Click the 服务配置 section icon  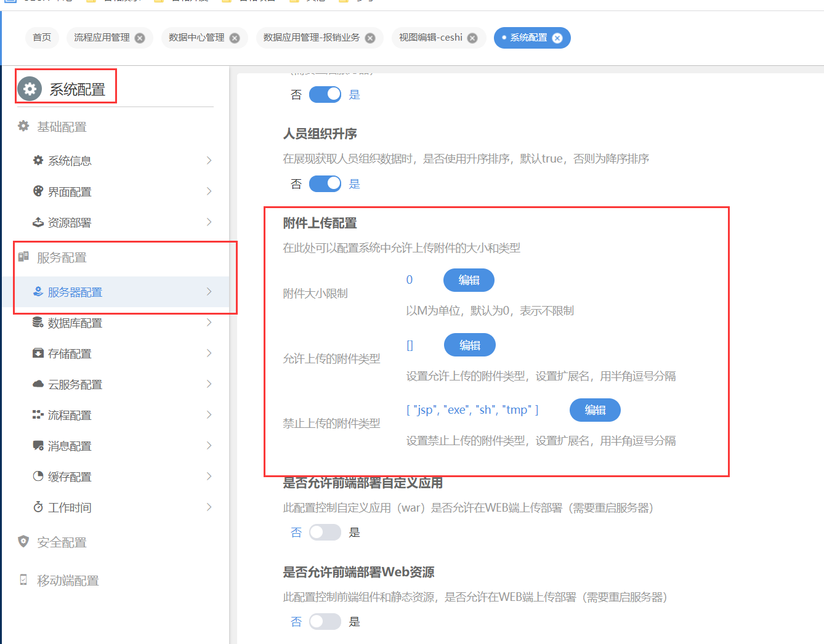pos(23,257)
